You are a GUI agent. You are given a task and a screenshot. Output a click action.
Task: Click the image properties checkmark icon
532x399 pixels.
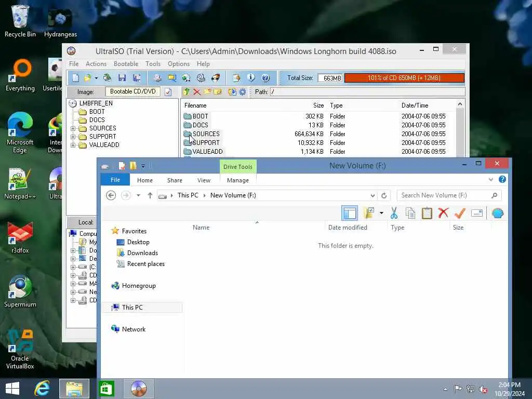point(168,92)
